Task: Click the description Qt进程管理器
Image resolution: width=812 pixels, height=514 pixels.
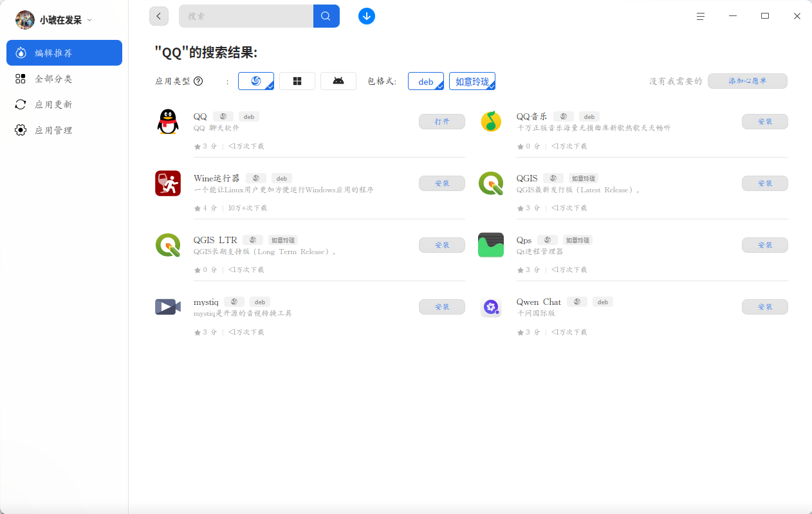Action: 540,252
